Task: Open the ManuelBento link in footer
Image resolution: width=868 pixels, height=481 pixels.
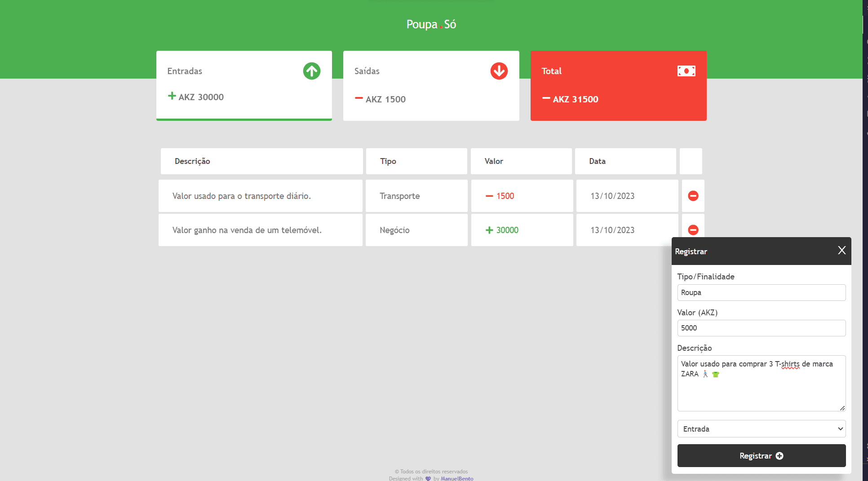Action: [456, 478]
